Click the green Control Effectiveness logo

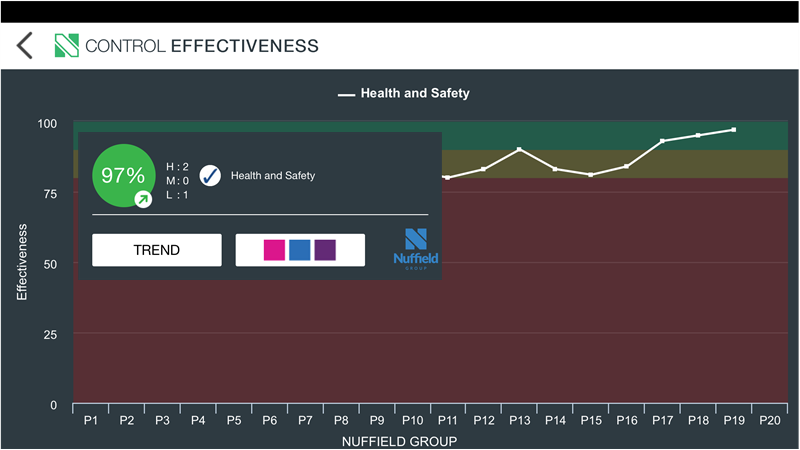coord(66,45)
